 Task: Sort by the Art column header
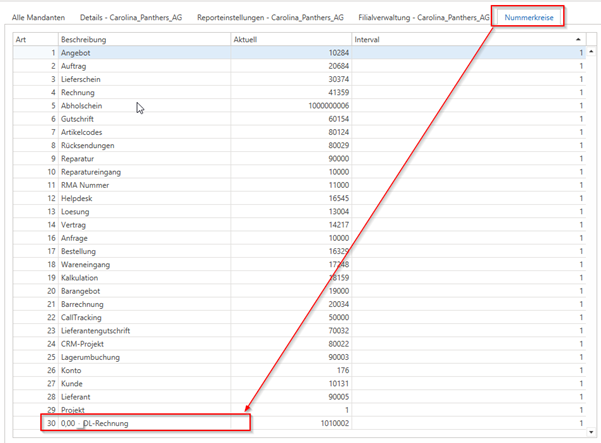[22, 39]
